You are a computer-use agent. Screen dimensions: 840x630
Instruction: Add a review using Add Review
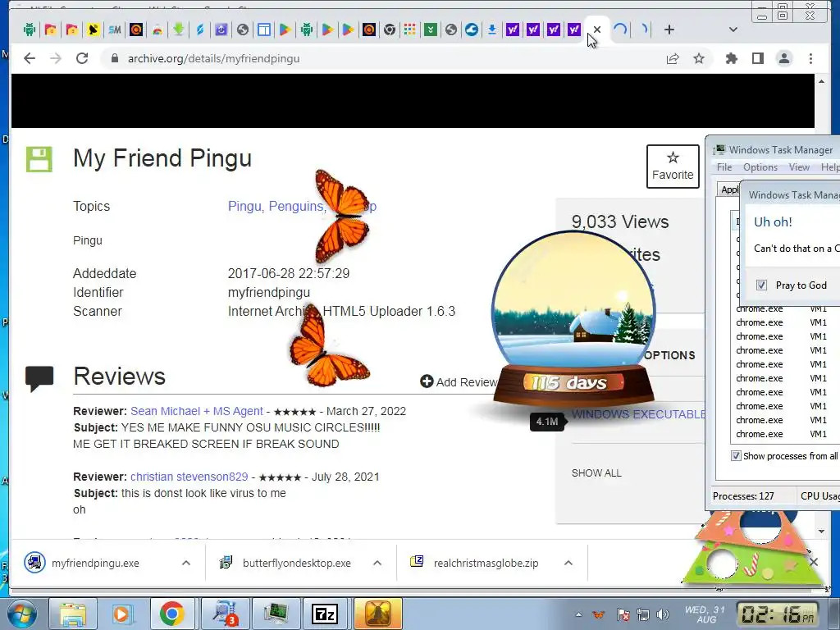tap(459, 382)
